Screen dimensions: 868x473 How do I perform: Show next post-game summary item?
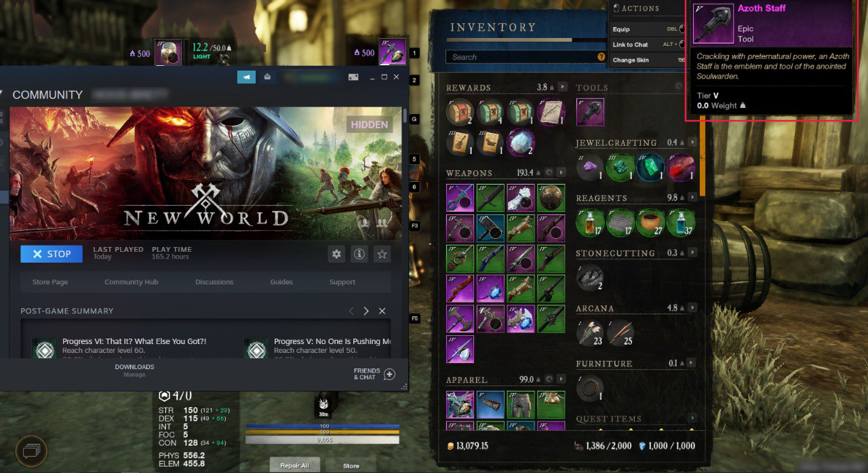click(366, 311)
